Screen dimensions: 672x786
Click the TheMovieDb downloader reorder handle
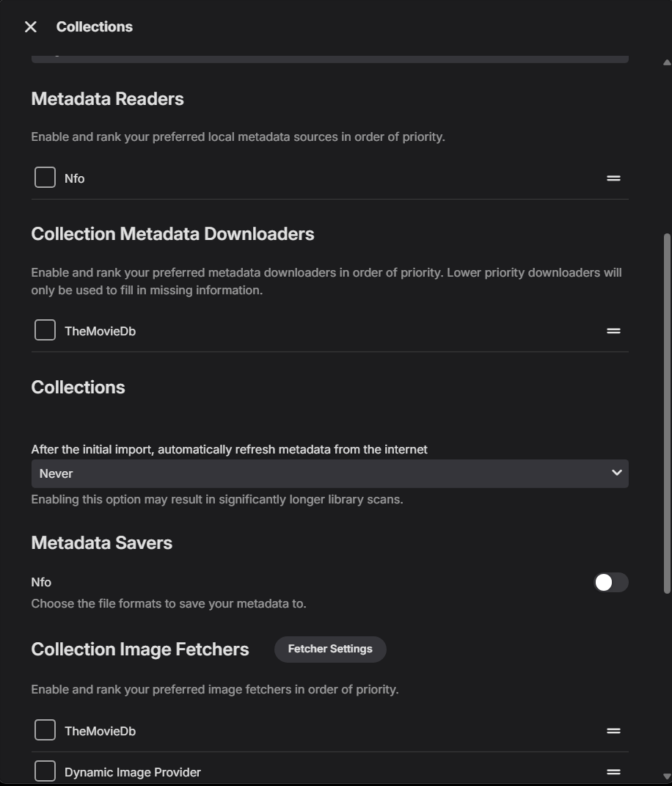613,331
